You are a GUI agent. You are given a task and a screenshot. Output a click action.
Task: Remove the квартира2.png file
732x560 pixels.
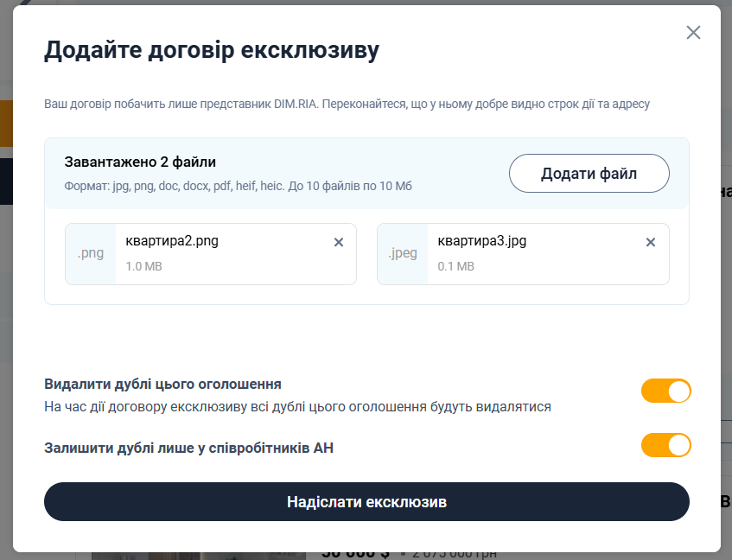point(339,242)
